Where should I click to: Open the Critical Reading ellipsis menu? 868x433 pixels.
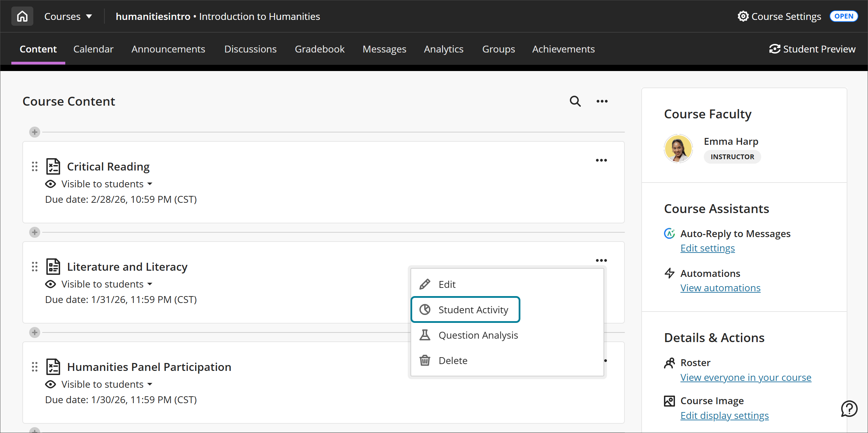click(x=601, y=160)
